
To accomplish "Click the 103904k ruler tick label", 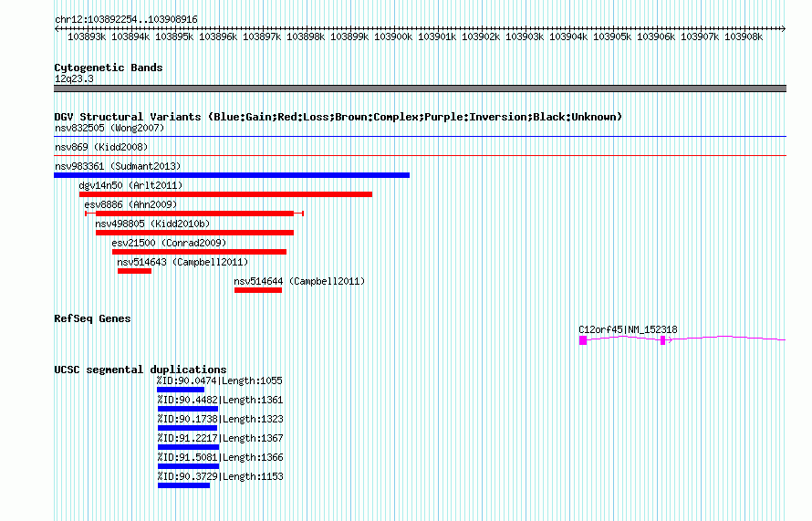I will tap(568, 36).
